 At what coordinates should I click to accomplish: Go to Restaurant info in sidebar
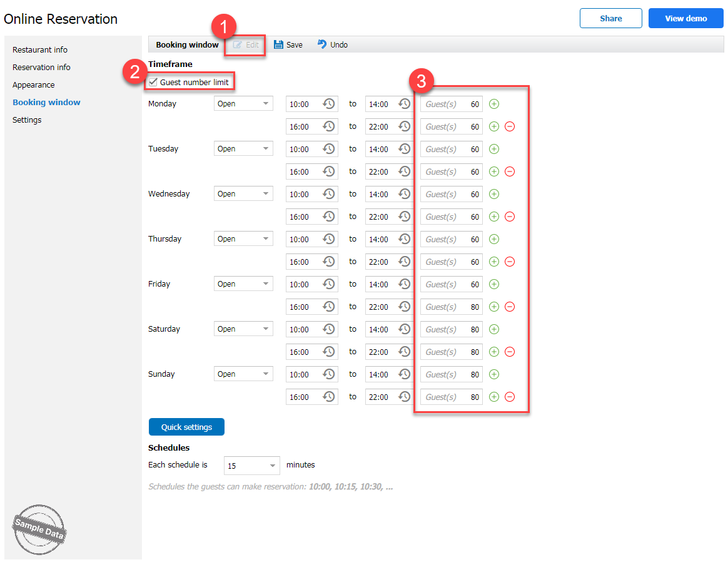tap(40, 49)
